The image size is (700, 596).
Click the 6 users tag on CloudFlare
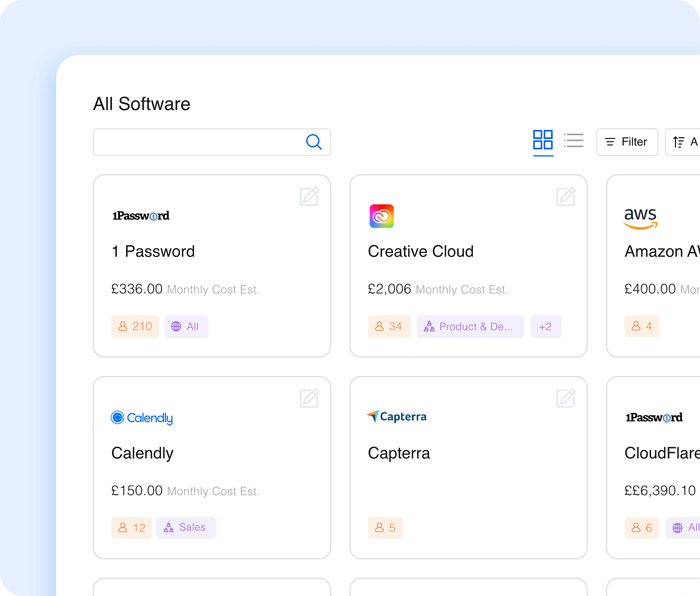click(642, 528)
